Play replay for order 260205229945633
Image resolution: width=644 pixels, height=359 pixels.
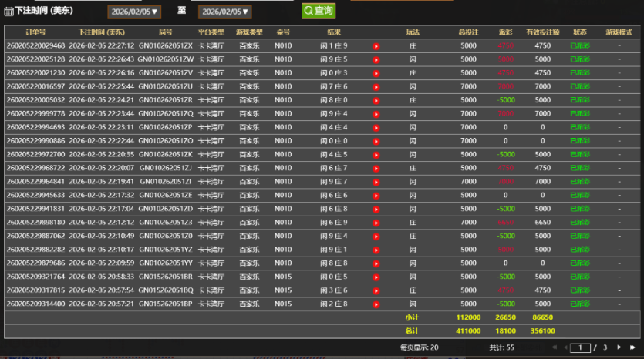click(376, 195)
